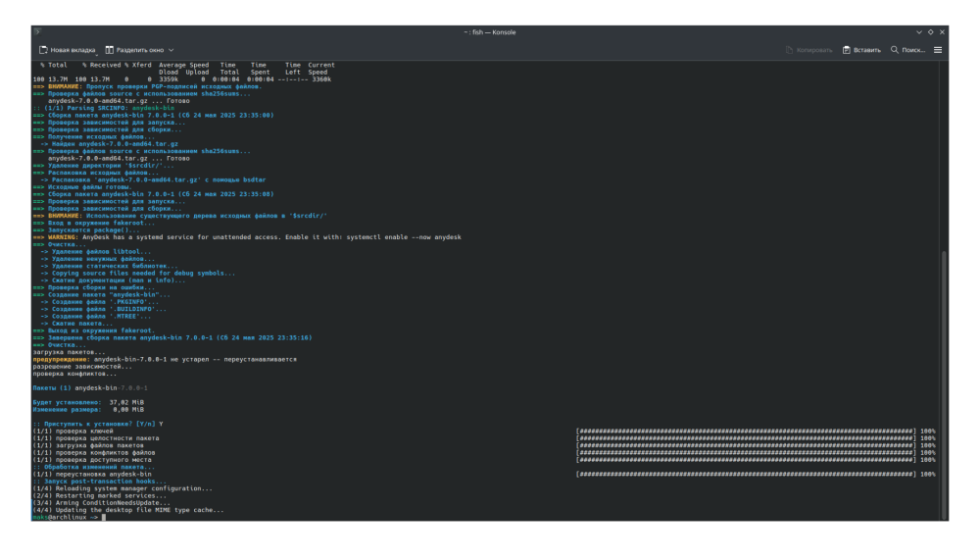
Task: Click the 'Разделить окно' split view button
Action: coord(134,50)
